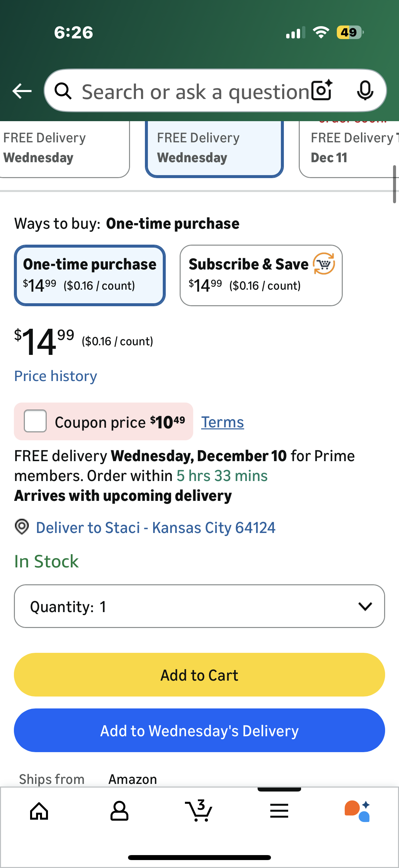This screenshot has width=399, height=868.
Task: Open the Rufus AI assistant icon
Action: (x=358, y=811)
